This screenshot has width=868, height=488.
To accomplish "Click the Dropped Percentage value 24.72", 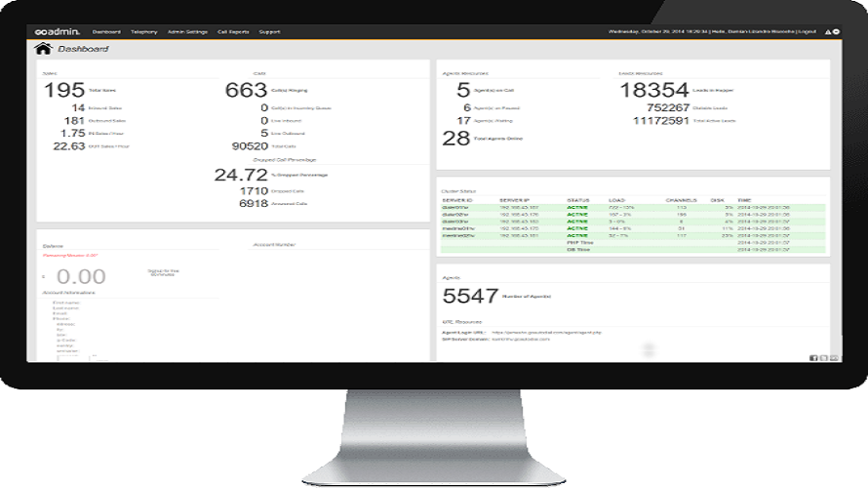I will coord(241,175).
